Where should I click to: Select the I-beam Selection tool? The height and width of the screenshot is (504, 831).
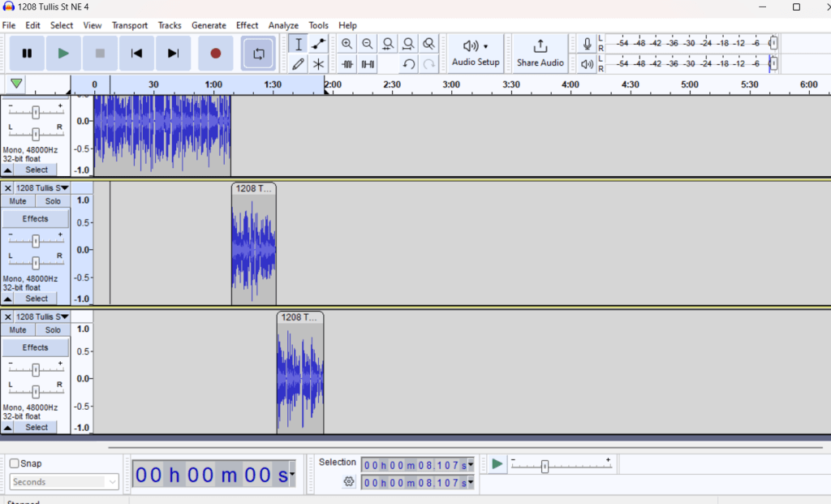coord(299,44)
